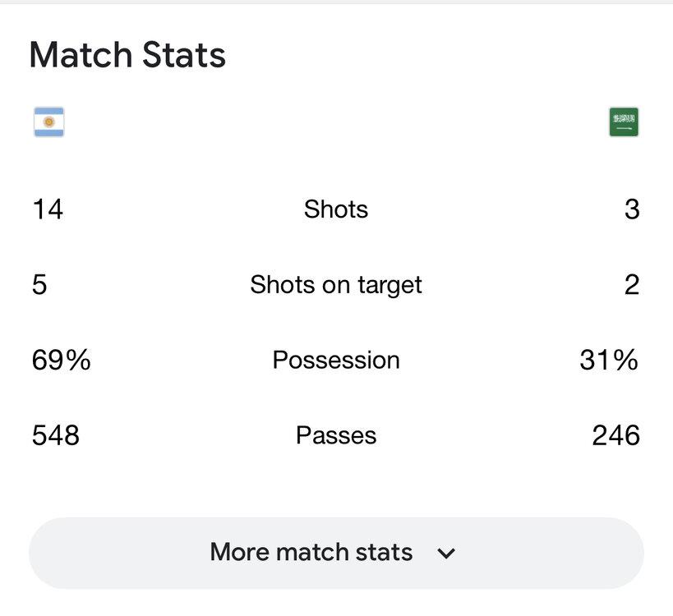Screen dimensions: 673x616
Task: Select Argentina's 548 passes value
Action: (56, 435)
